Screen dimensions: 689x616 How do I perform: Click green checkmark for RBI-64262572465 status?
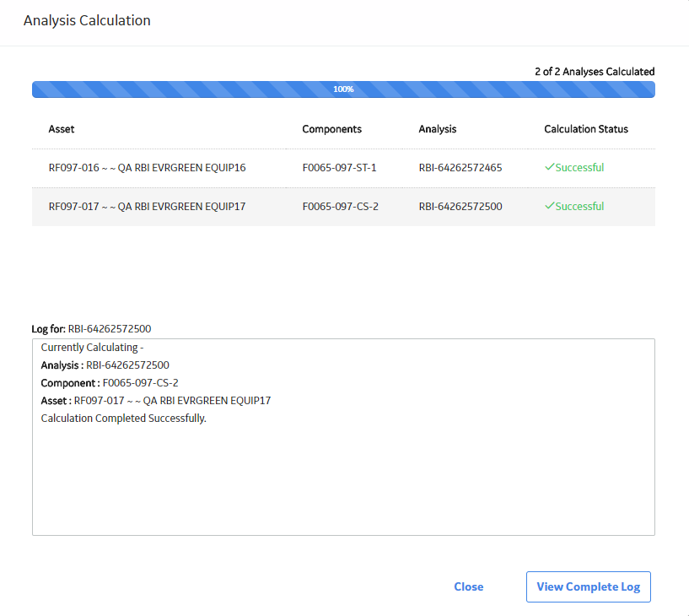[x=549, y=167]
